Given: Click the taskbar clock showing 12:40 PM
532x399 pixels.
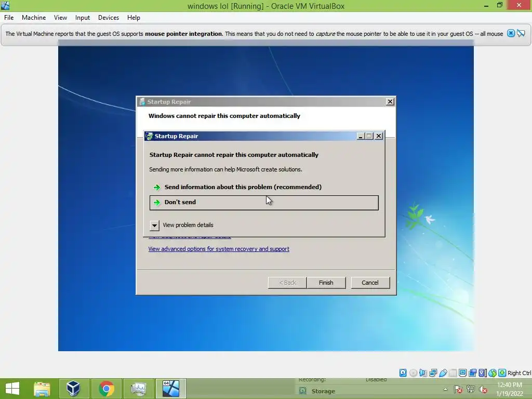Looking at the screenshot, I should (x=509, y=385).
